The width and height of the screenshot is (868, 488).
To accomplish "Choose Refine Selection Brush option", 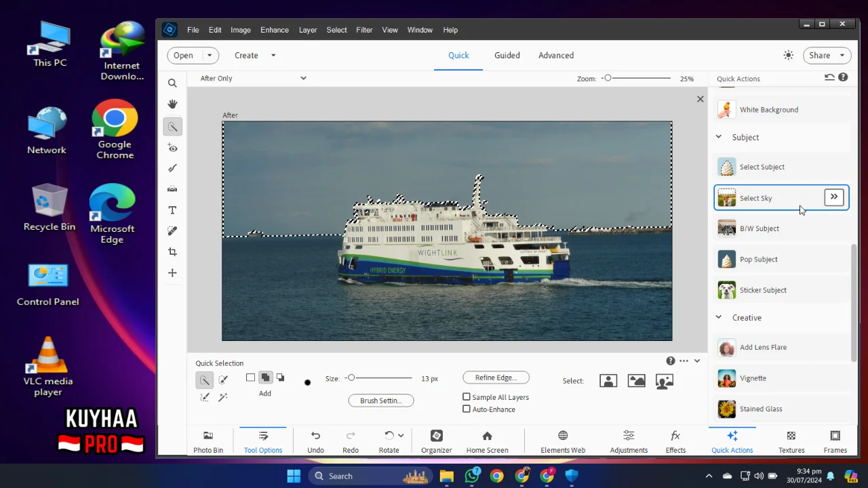I will (x=204, y=397).
